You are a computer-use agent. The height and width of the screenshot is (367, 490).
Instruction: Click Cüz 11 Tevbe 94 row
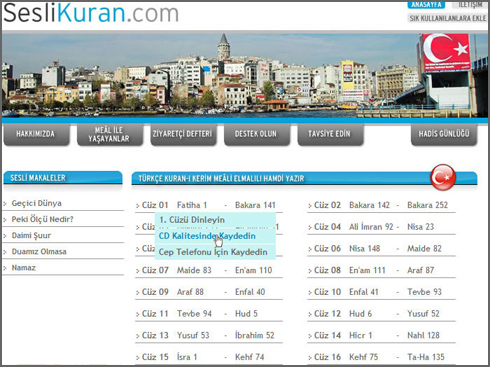coord(209,313)
